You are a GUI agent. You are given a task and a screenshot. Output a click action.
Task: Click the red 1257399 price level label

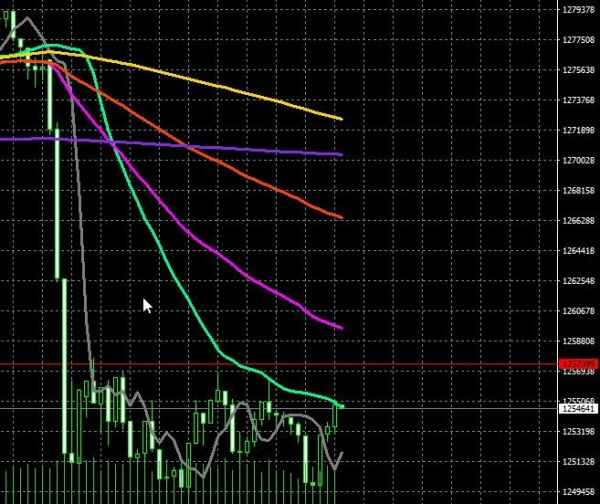(x=579, y=364)
